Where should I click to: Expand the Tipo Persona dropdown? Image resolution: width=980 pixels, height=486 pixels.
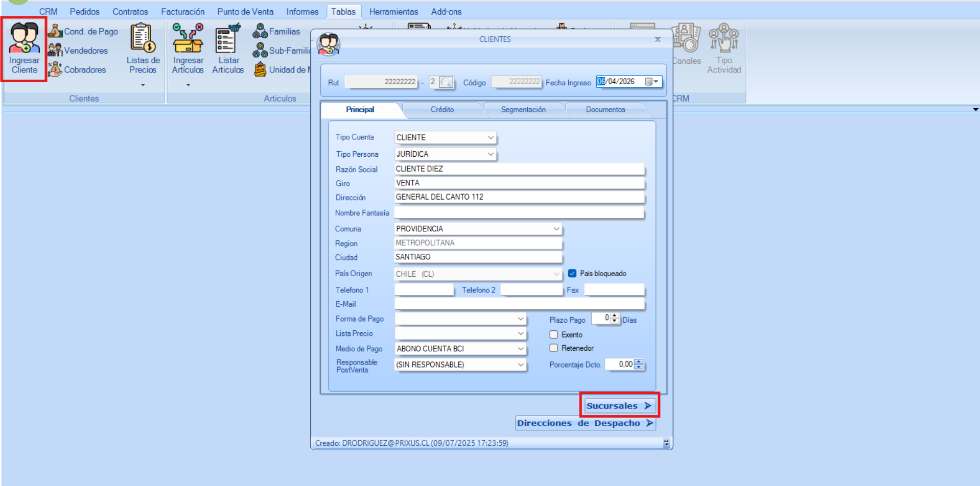[x=490, y=154]
